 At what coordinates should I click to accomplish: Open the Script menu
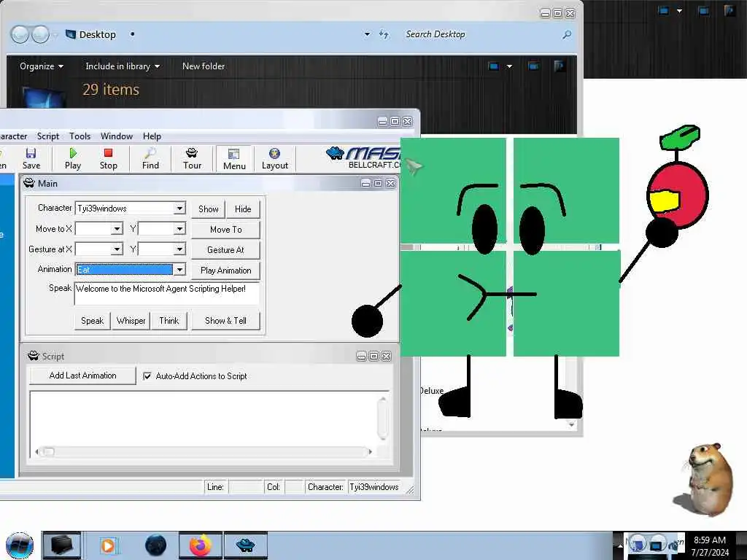[48, 136]
